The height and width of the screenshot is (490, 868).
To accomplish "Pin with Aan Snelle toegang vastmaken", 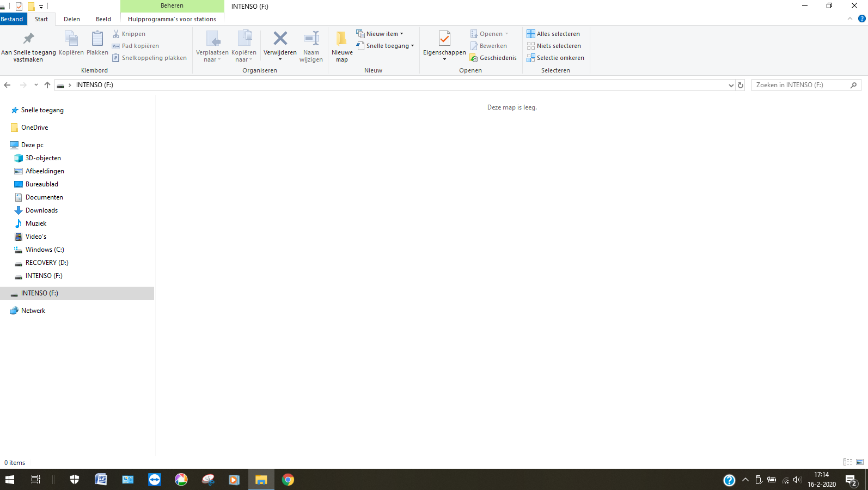I will (x=28, y=39).
